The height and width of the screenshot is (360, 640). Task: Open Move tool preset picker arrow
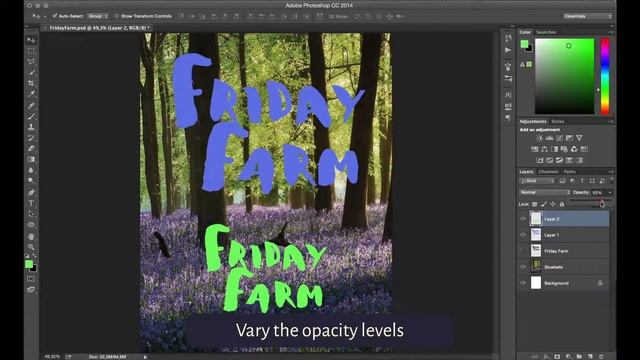click(x=44, y=16)
